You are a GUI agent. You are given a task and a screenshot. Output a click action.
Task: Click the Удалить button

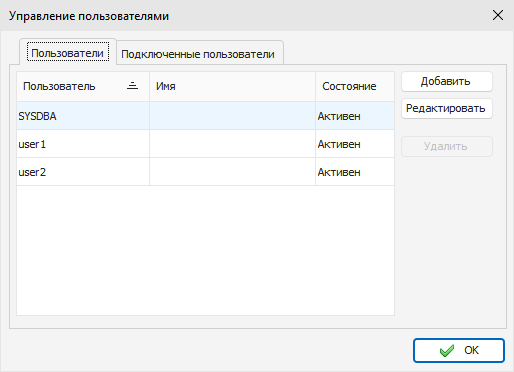tap(447, 146)
